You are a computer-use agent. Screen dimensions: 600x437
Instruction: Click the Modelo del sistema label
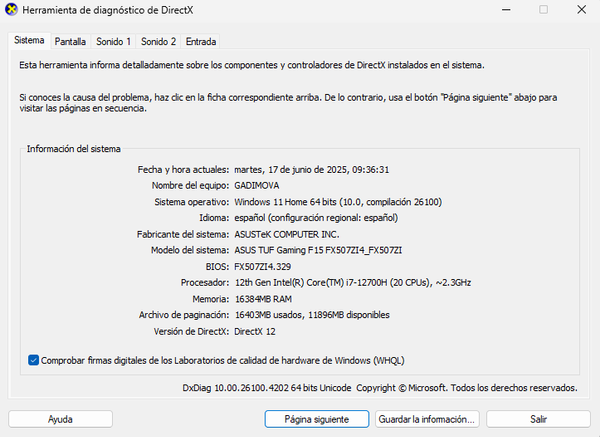pyautogui.click(x=190, y=250)
